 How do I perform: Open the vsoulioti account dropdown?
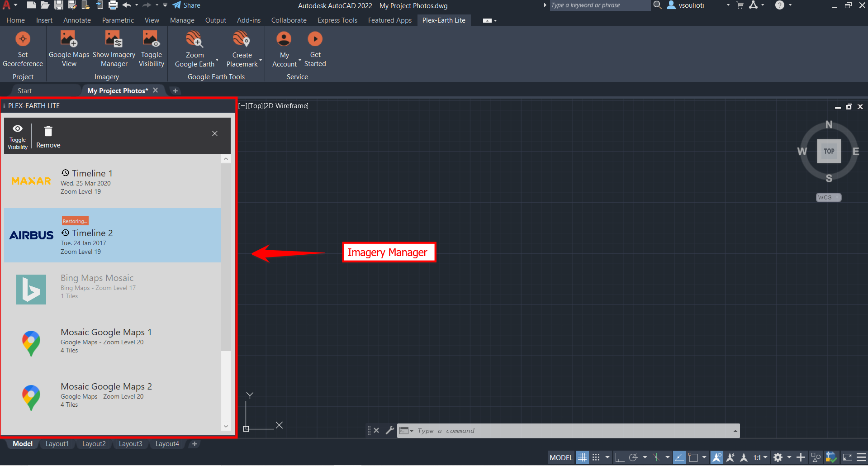[728, 5]
